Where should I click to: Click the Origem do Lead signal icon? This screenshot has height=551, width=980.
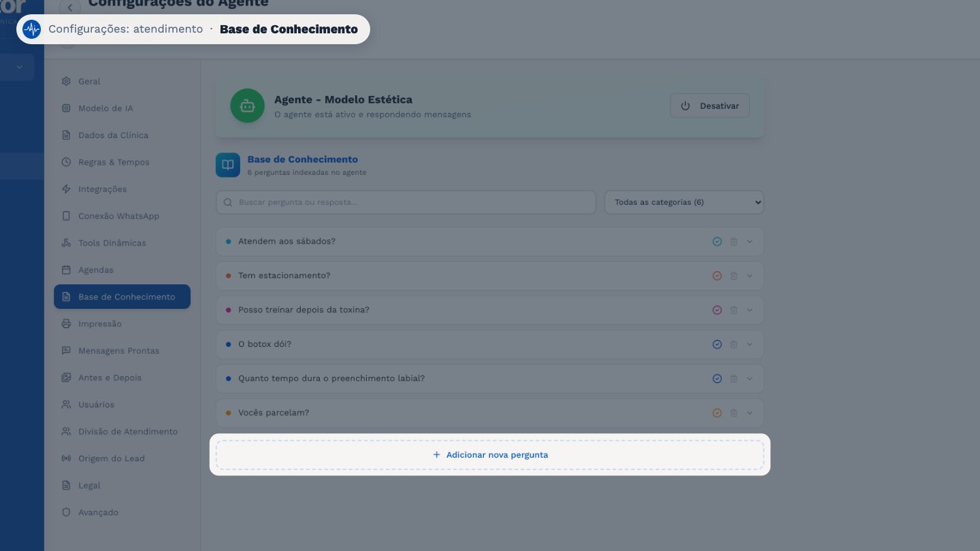pyautogui.click(x=66, y=458)
